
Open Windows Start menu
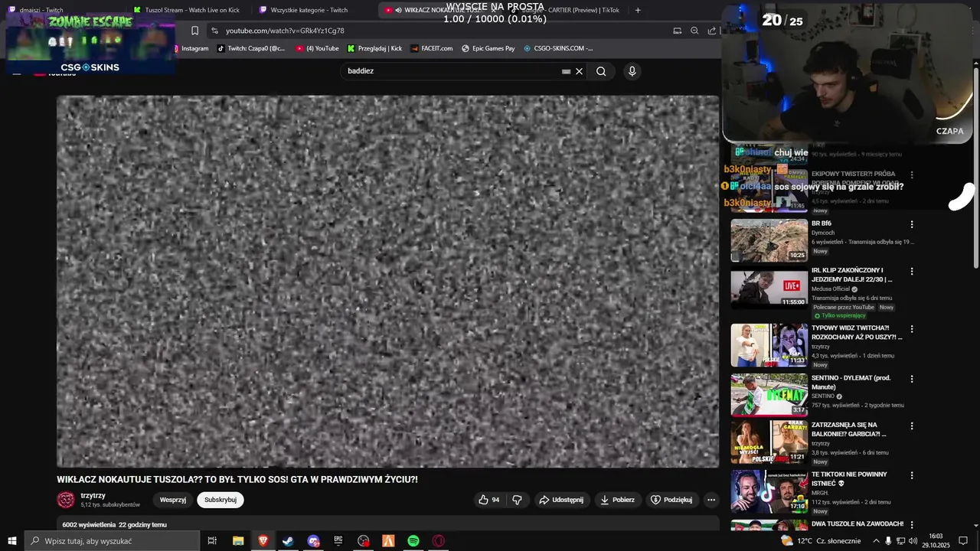[11, 541]
